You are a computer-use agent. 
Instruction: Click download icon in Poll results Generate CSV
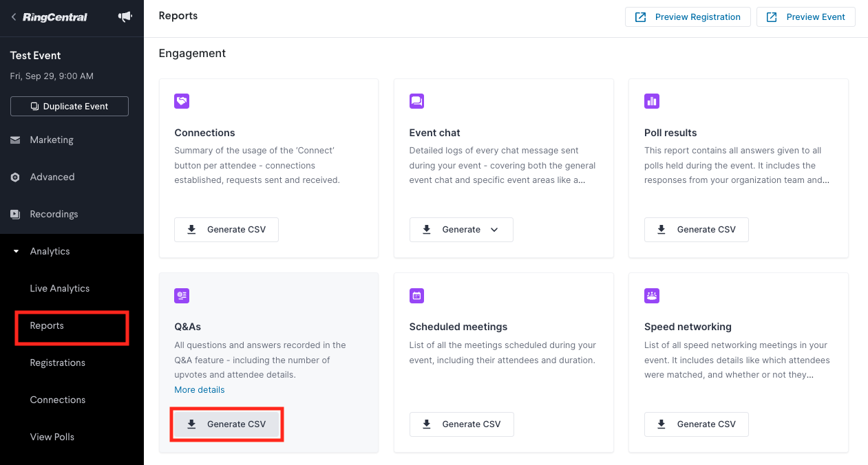pyautogui.click(x=661, y=230)
